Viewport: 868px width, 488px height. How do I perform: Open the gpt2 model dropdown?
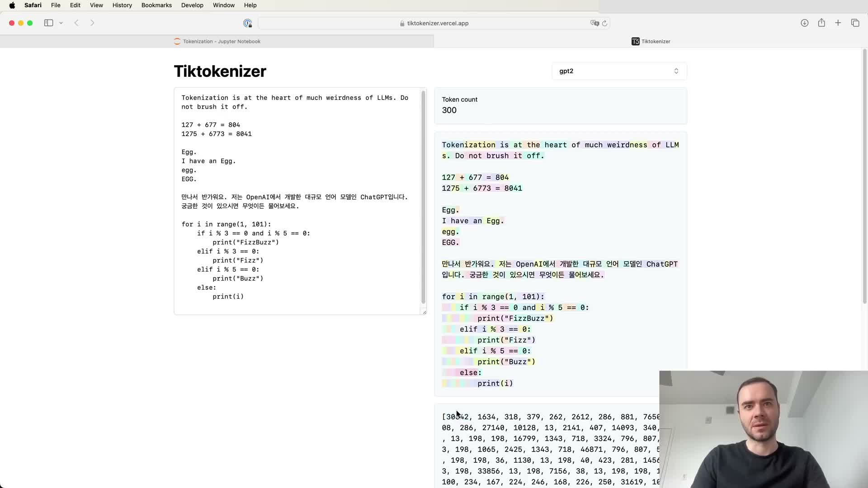tap(619, 71)
